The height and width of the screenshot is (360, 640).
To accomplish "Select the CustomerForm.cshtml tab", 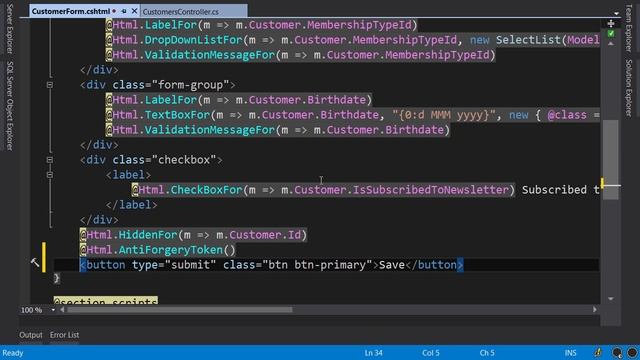I will [x=71, y=11].
